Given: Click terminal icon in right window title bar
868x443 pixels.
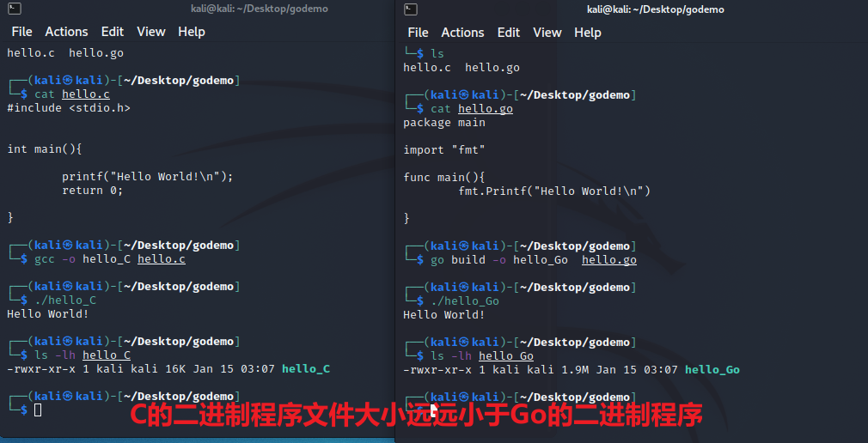Looking at the screenshot, I should (x=411, y=9).
